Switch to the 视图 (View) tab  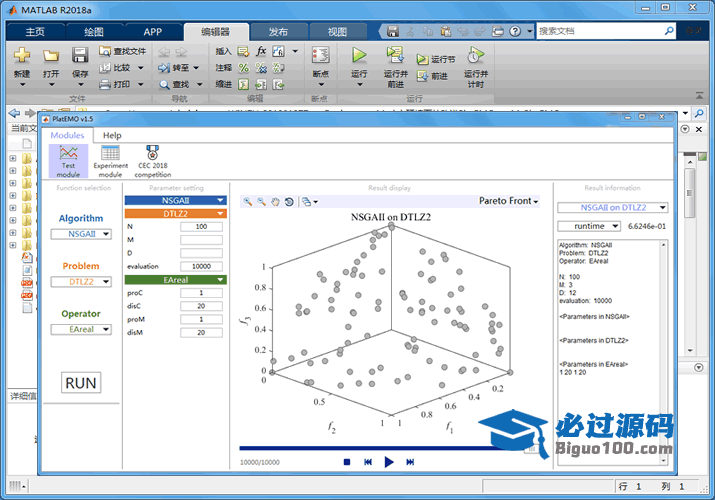click(337, 32)
